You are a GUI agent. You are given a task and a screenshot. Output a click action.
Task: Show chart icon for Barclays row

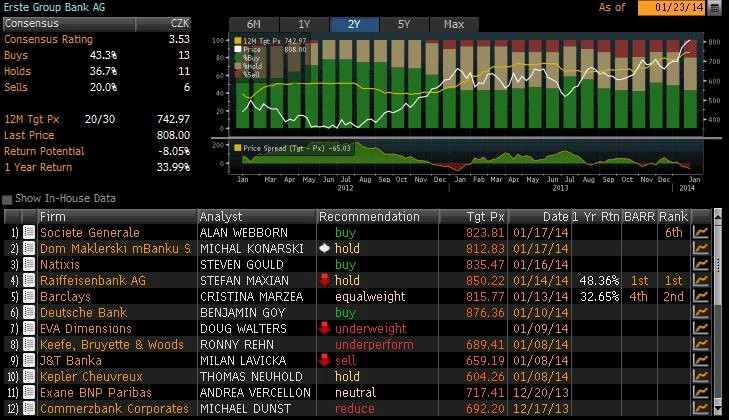(701, 296)
